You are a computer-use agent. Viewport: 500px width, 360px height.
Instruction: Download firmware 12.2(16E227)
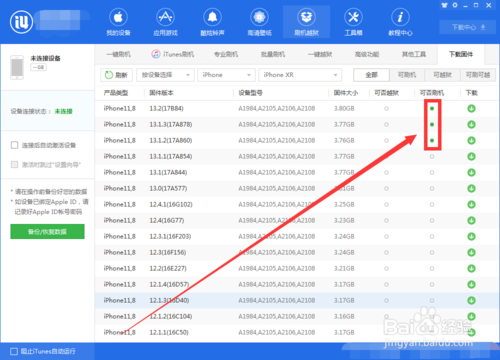pyautogui.click(x=471, y=268)
